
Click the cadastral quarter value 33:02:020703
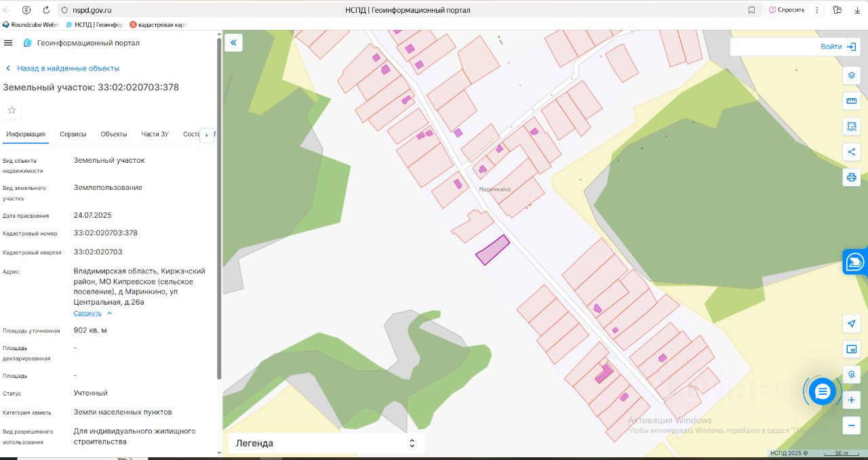(x=98, y=252)
